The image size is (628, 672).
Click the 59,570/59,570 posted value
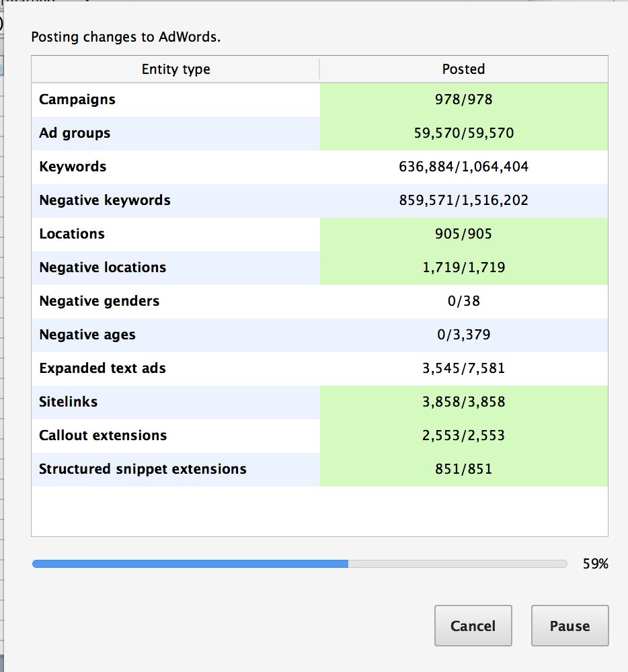pos(463,133)
